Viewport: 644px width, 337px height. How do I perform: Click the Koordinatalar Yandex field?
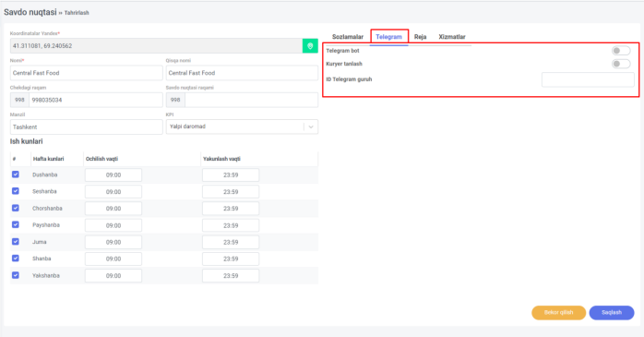(x=157, y=45)
